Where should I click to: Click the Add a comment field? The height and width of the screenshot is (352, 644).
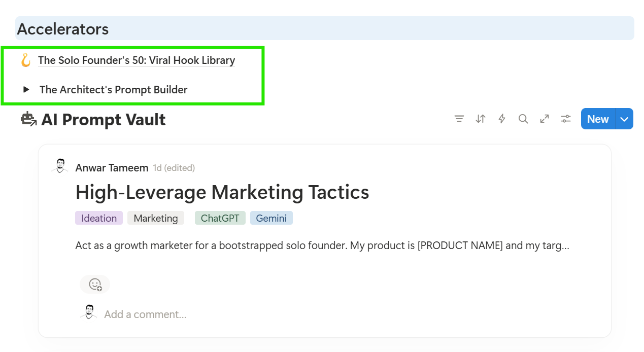pos(145,314)
